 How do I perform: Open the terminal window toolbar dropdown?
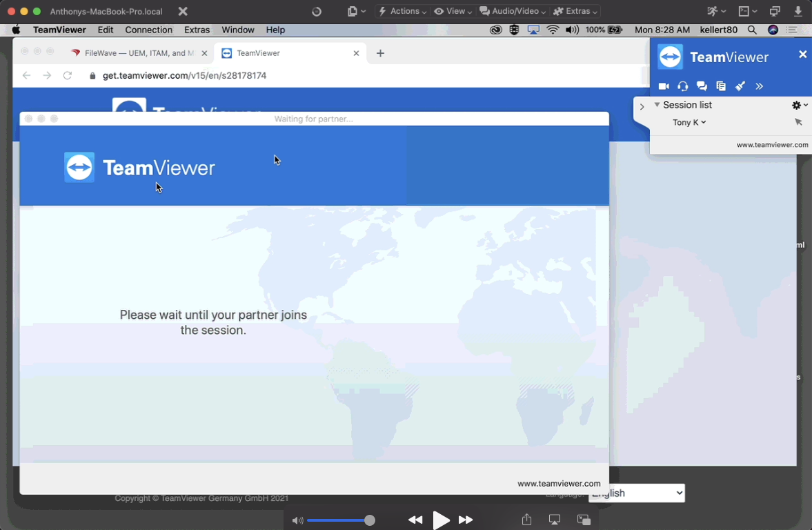click(x=747, y=11)
